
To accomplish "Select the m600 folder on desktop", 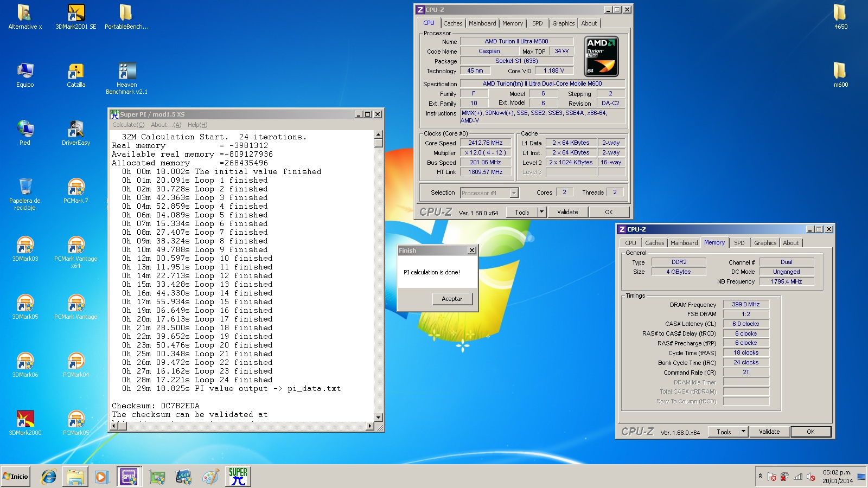I will (840, 75).
